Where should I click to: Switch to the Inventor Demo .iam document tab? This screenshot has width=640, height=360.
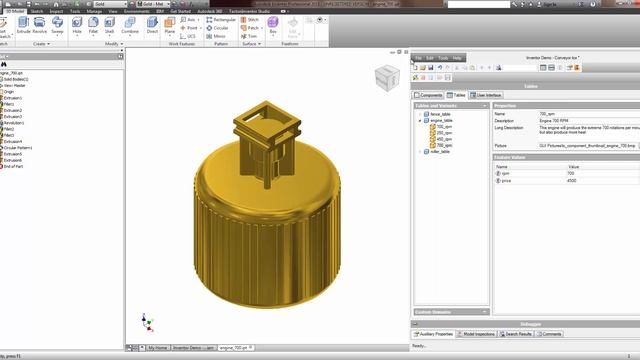click(x=193, y=348)
